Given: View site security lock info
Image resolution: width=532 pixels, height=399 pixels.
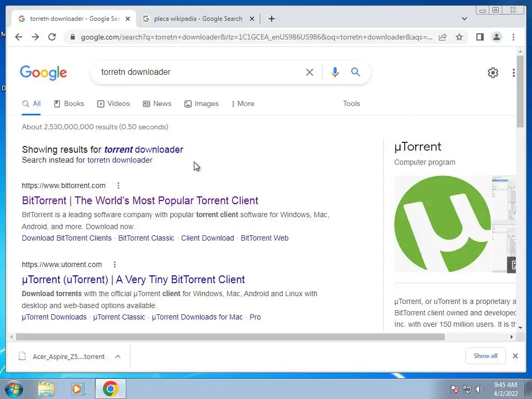Looking at the screenshot, I should pos(72,37).
